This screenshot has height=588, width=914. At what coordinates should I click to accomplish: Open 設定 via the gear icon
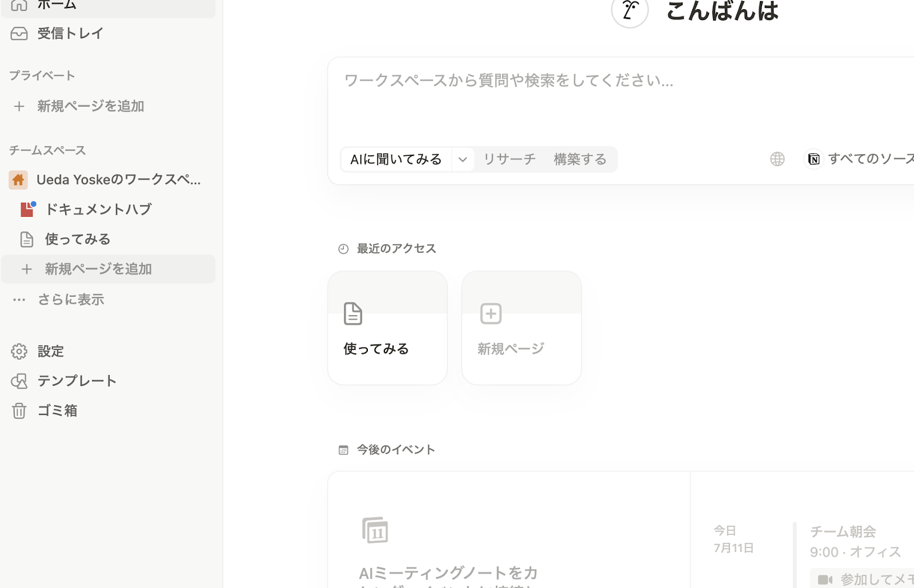pyautogui.click(x=19, y=351)
